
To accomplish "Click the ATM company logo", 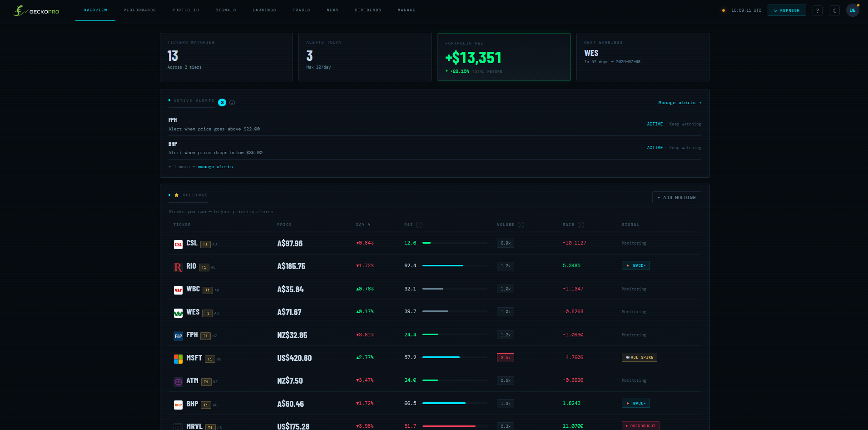I will 178,382.
